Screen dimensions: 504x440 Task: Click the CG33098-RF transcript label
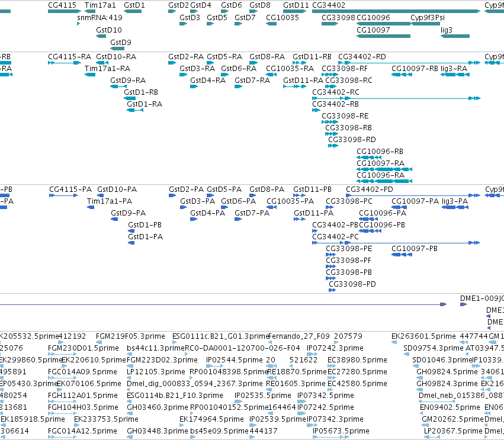coord(345,69)
